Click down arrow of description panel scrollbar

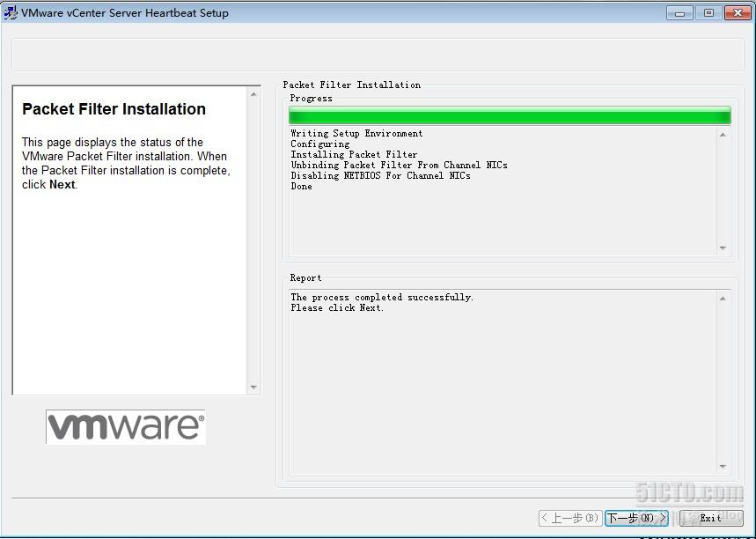click(x=253, y=387)
